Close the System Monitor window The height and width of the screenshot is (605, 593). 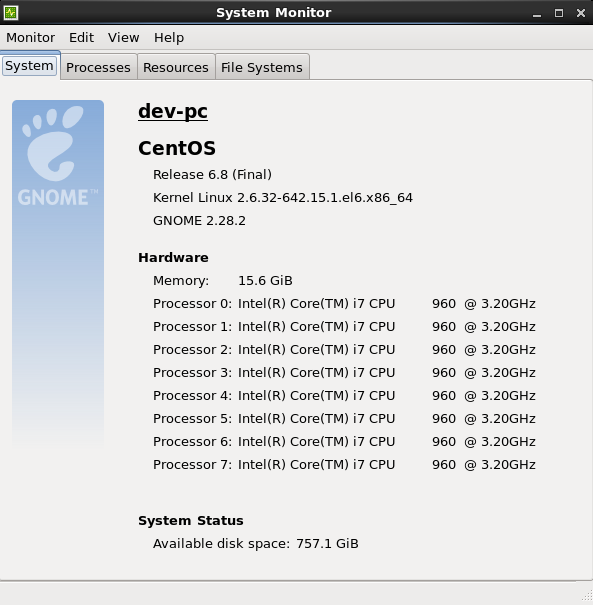pyautogui.click(x=581, y=13)
